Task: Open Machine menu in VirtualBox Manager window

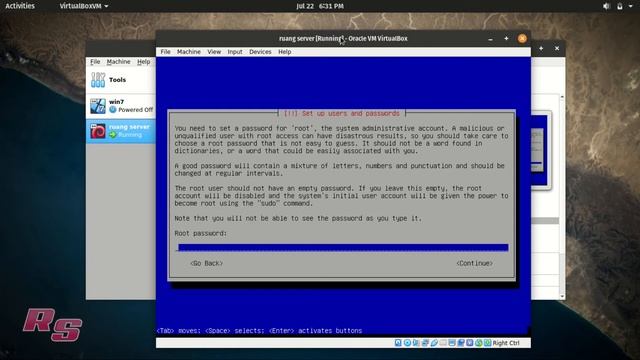Action: 118,62
